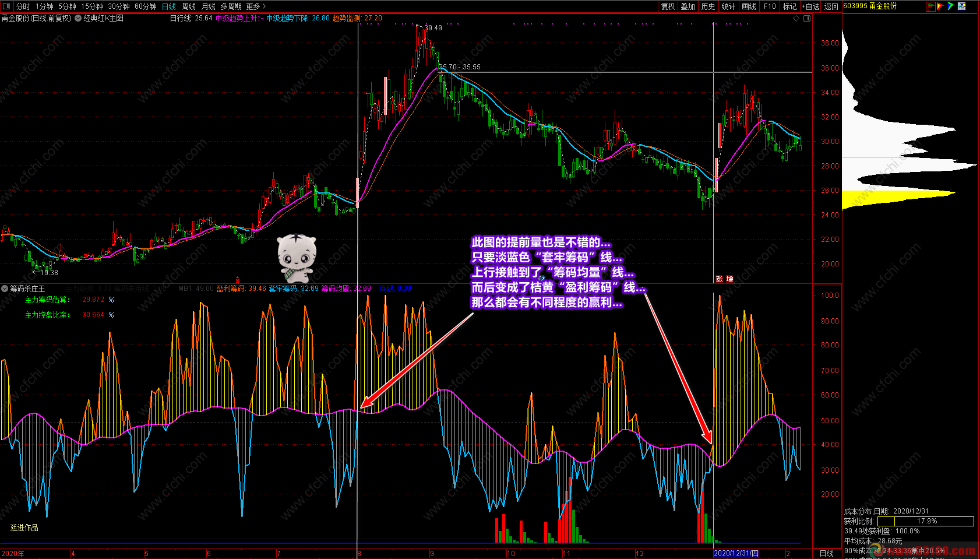980x559 pixels.
Task: Click the 39.49 high price label
Action: (433, 28)
